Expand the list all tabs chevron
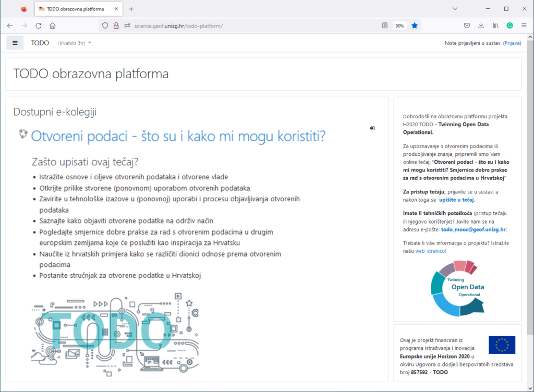The width and height of the screenshot is (534, 392). click(x=455, y=9)
